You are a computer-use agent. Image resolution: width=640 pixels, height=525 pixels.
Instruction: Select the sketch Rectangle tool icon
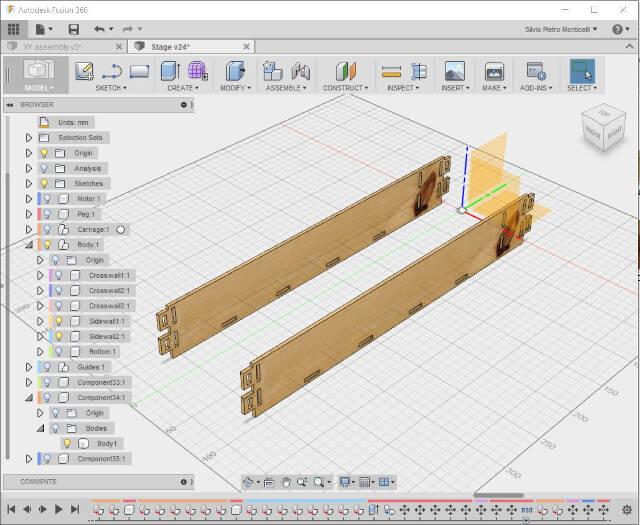coord(139,71)
